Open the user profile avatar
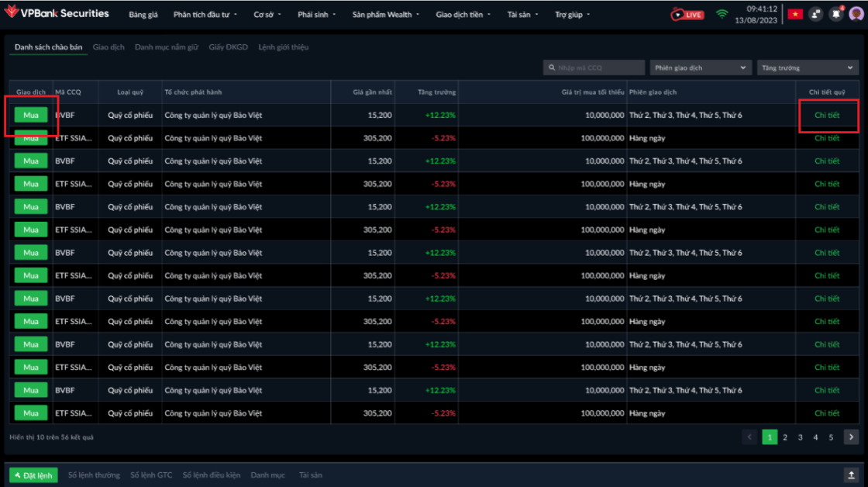The width and height of the screenshot is (868, 487). point(856,14)
